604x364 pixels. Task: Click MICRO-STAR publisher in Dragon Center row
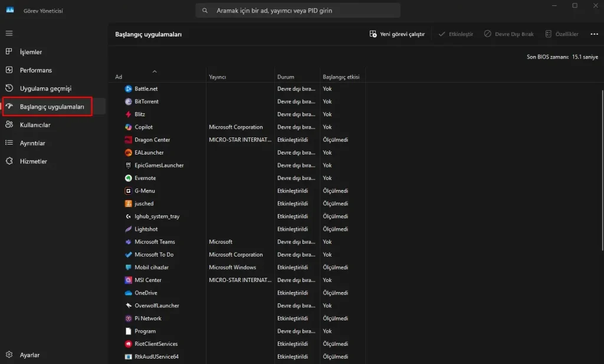[240, 139]
